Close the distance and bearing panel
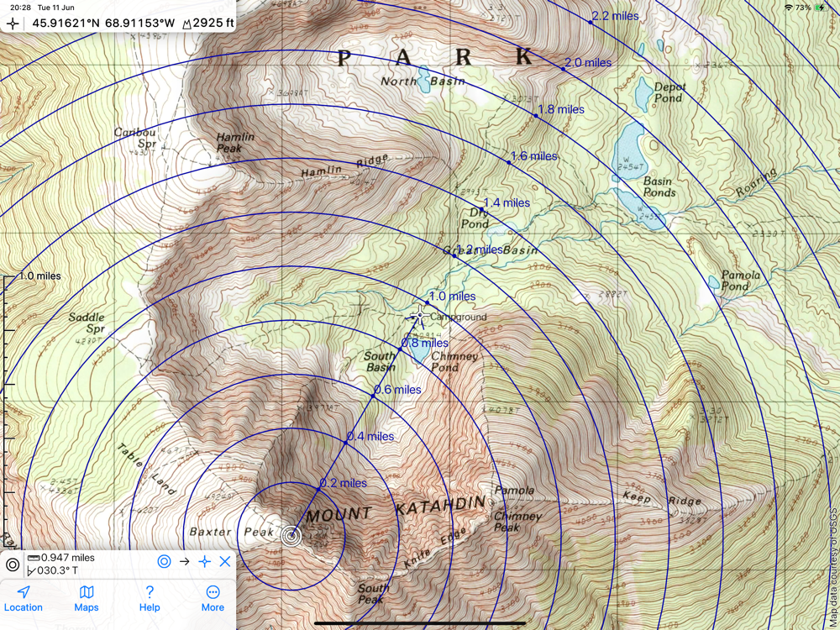This screenshot has width=840, height=630. 225,561
